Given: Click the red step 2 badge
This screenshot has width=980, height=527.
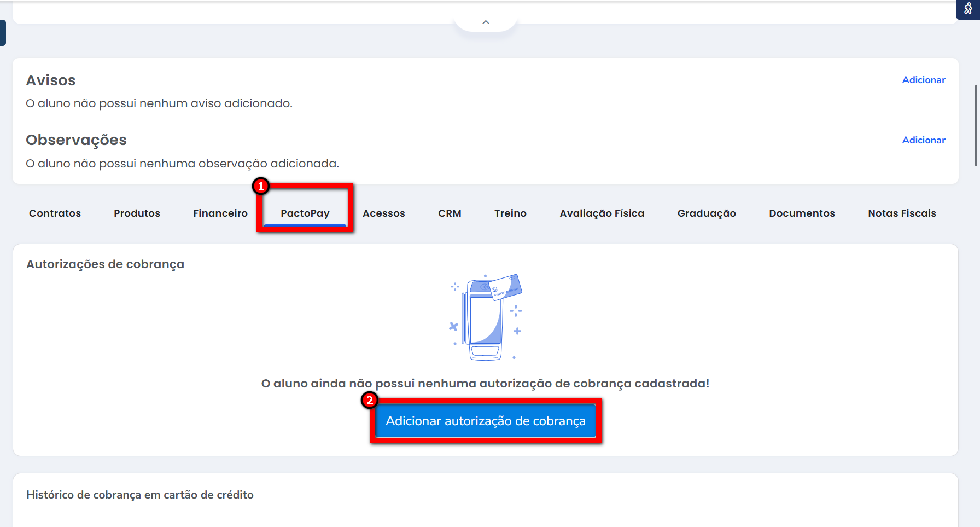Looking at the screenshot, I should [x=370, y=400].
